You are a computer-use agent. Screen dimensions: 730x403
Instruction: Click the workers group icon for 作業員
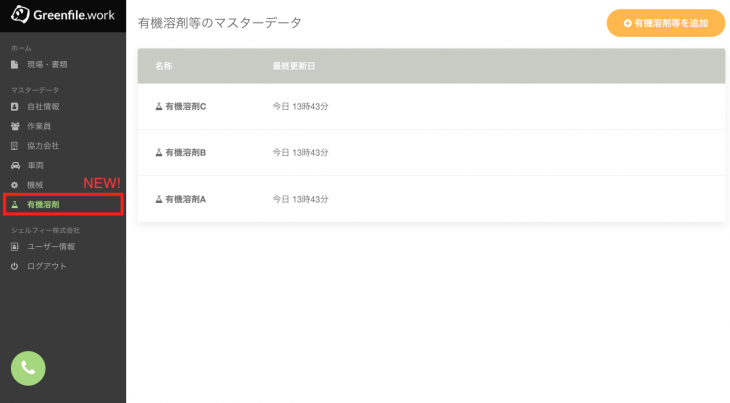pos(15,126)
